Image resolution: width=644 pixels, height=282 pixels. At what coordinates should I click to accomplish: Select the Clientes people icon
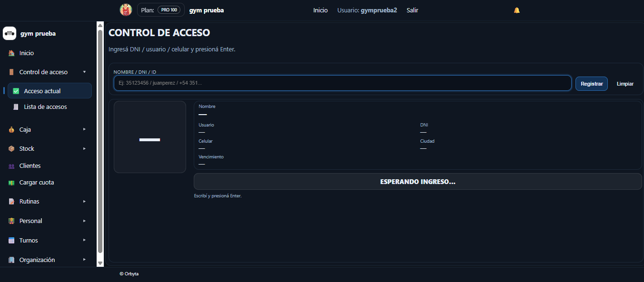point(11,165)
